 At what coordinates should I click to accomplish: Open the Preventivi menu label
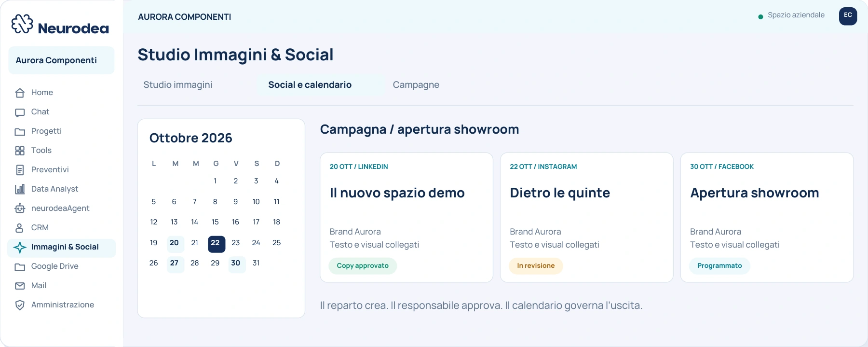pyautogui.click(x=50, y=169)
